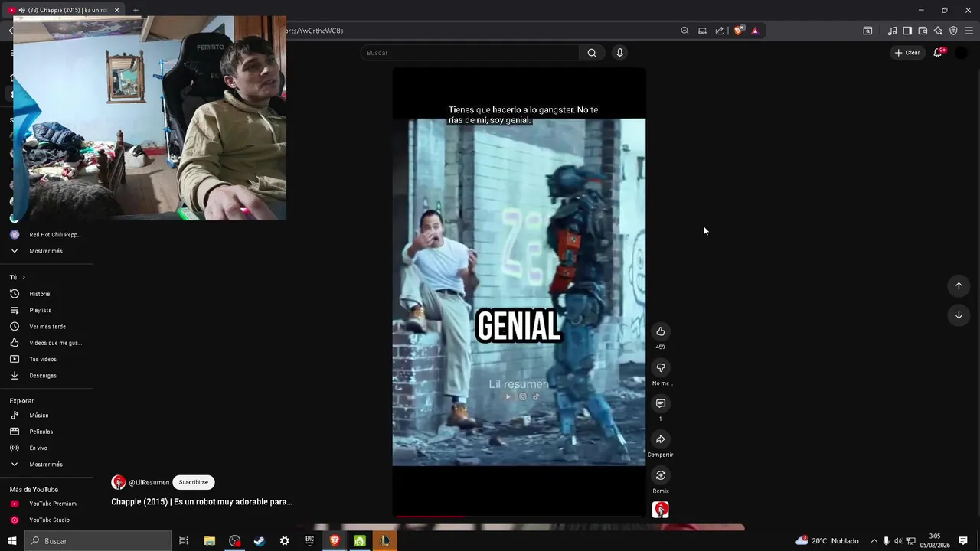980x551 pixels.
Task: Expand subscriptions with Mostrar más above Tú
Action: (x=46, y=251)
